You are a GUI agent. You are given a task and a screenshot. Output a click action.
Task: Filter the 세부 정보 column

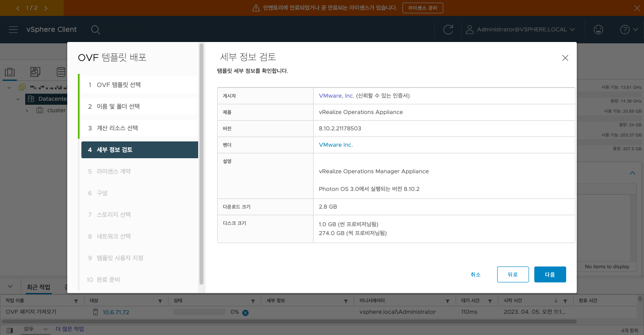pyautogui.click(x=346, y=301)
